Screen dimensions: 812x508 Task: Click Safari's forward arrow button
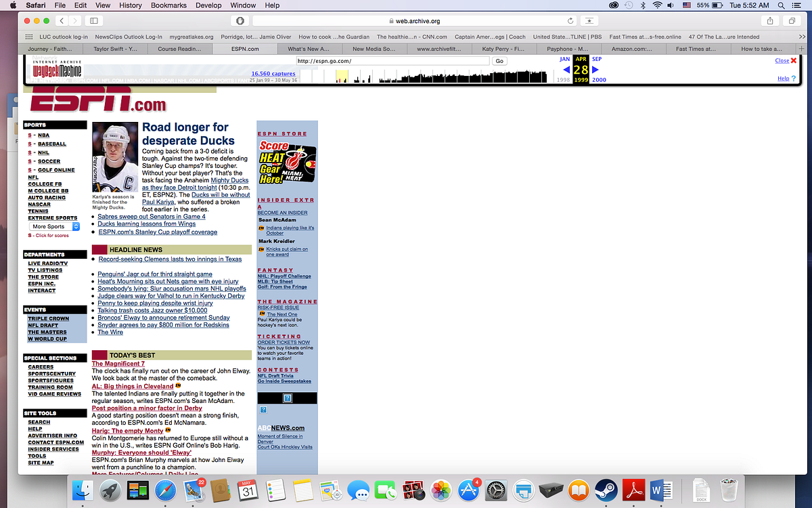tap(76, 22)
